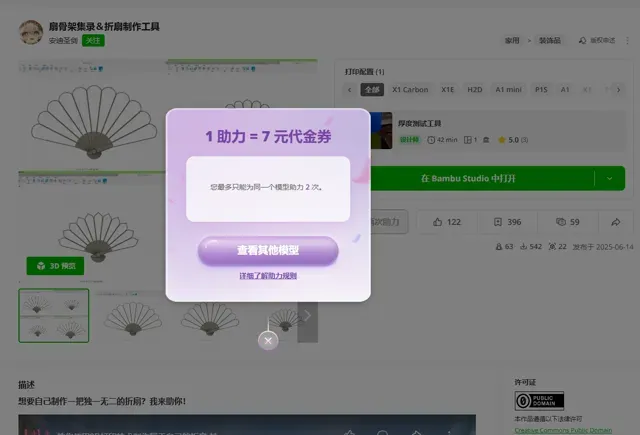The image size is (640, 435).
Task: Click the model title 扇骨架集录
Action: (104, 27)
